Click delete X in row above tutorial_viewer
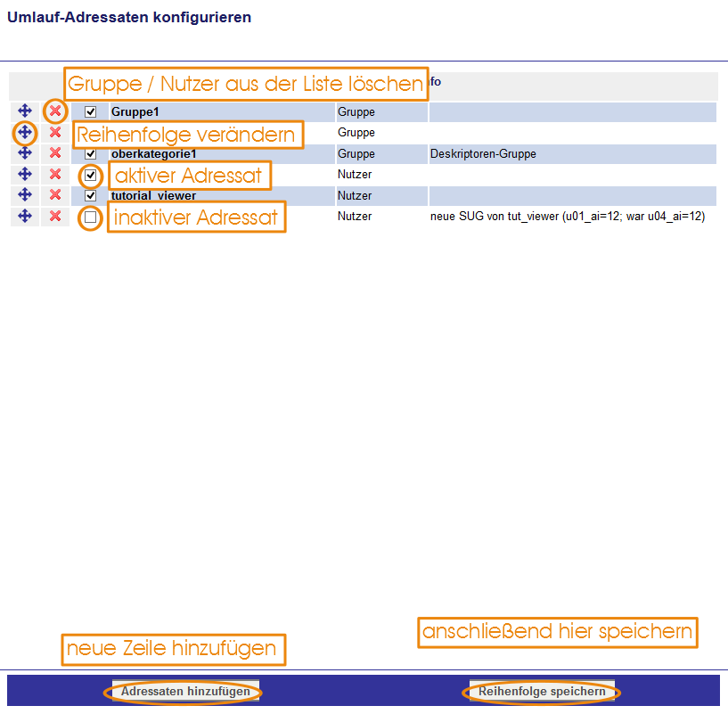The image size is (728, 714). [55, 174]
